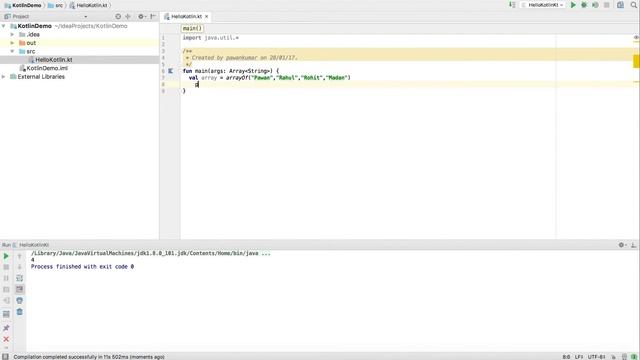Close the HelloKotlin.kt editor tab
640x360 pixels.
[x=207, y=16]
